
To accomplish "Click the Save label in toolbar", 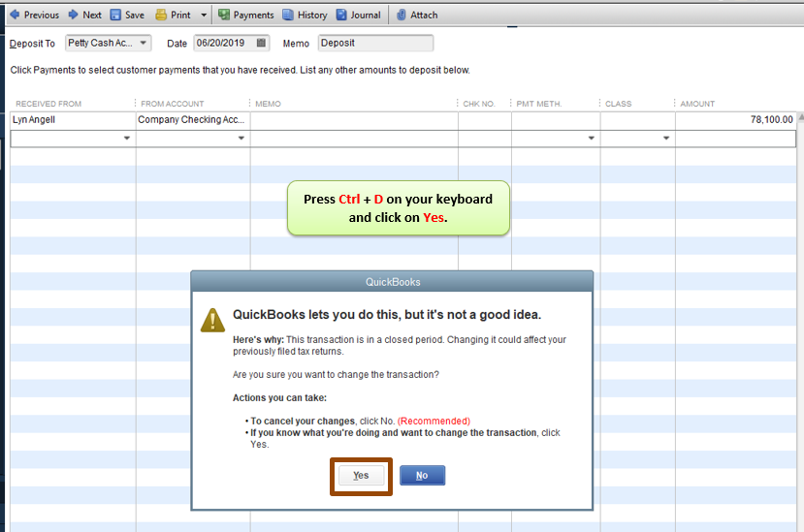I will (x=135, y=16).
